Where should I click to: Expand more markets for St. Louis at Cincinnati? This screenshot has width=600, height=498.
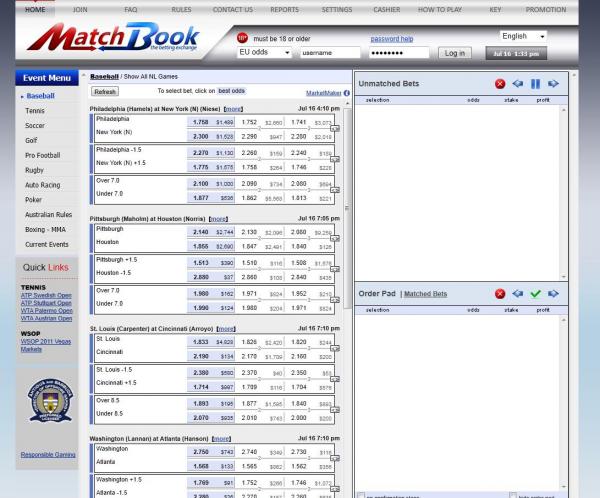point(226,329)
